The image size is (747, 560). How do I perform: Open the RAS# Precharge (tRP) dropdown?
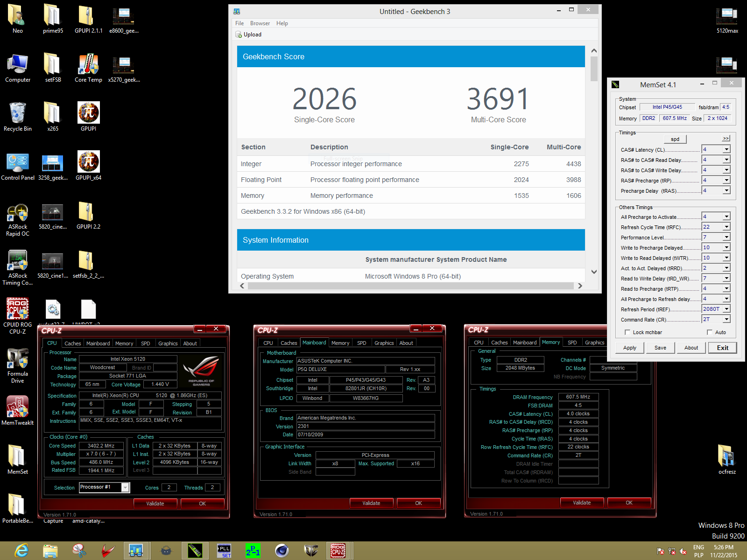point(726,180)
